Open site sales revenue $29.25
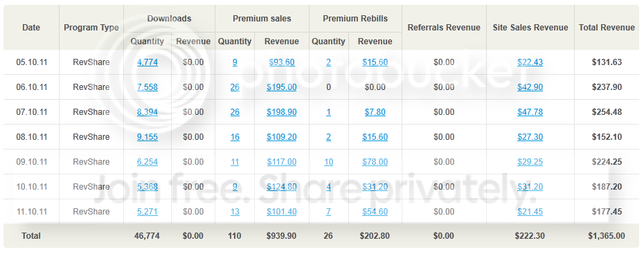This screenshot has width=644, height=254. (x=530, y=162)
